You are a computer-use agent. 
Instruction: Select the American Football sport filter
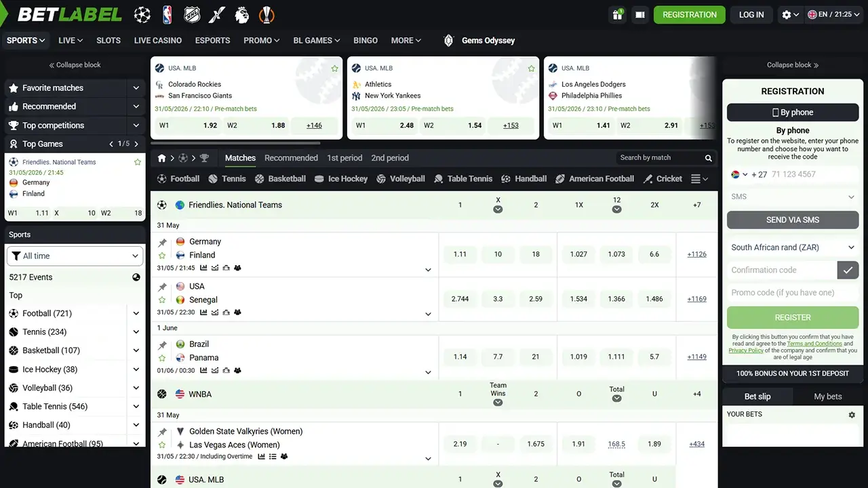595,179
